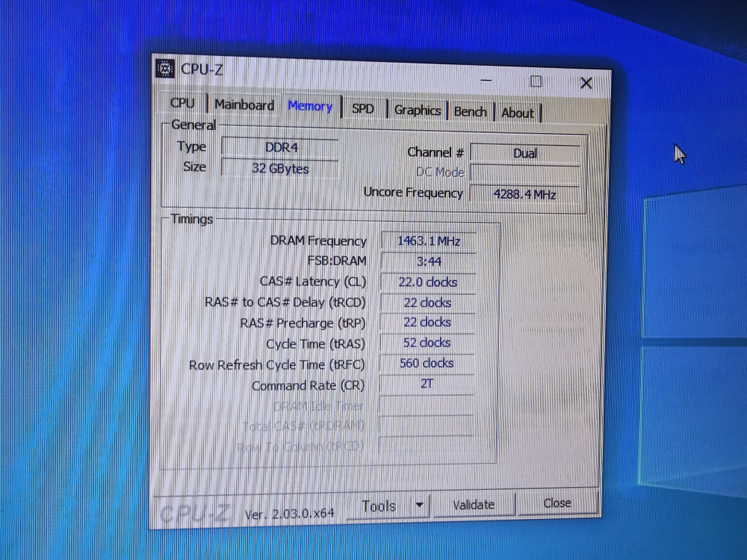This screenshot has width=747, height=560.
Task: Click the Uncore Frequency label
Action: [x=413, y=193]
